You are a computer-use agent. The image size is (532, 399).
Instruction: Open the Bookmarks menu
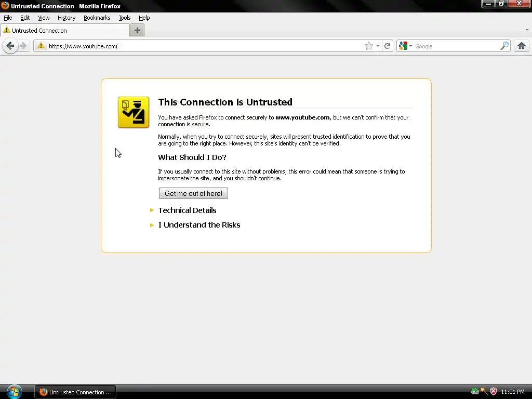(x=97, y=18)
